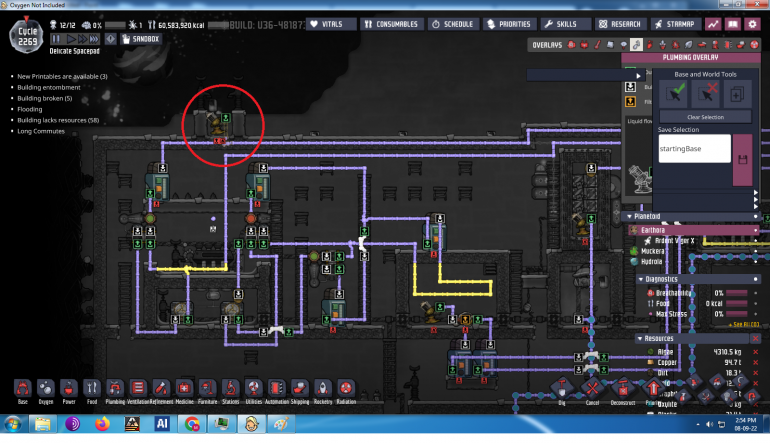Select Ardent Vager X rocket

[x=674, y=241]
